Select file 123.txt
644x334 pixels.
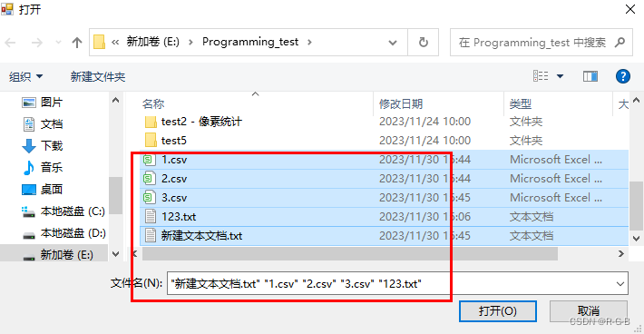click(179, 217)
